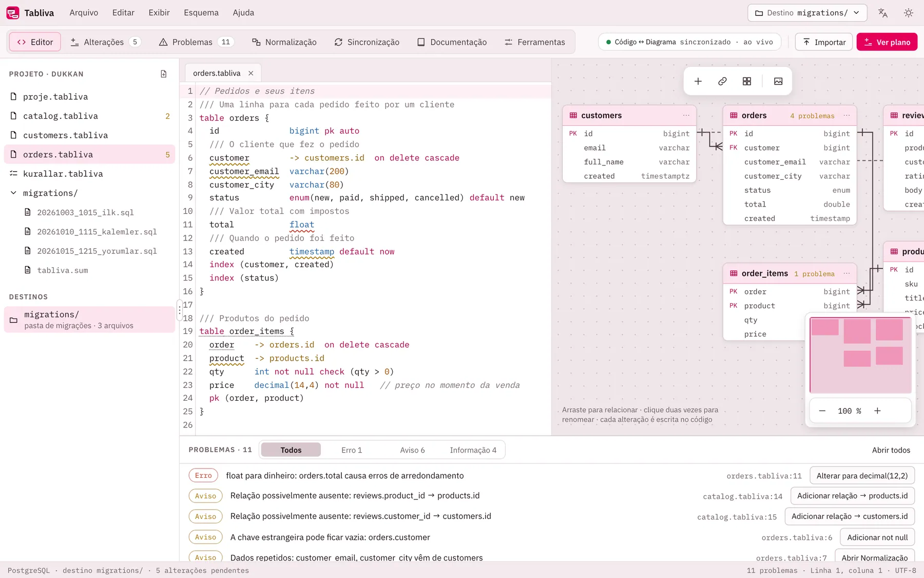
Task: Click new file icon beside PROJETO DUKKAN
Action: [164, 74]
